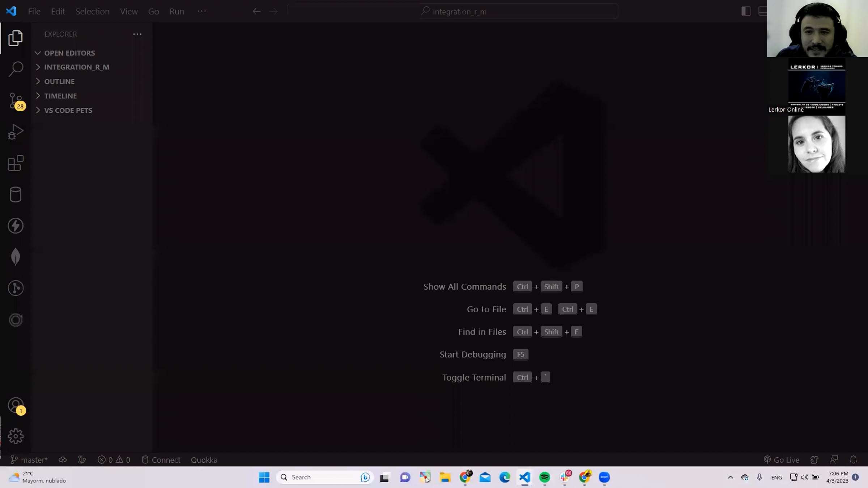Expand the VS CODE PETS section
Image resolution: width=868 pixels, height=488 pixels.
click(x=68, y=110)
